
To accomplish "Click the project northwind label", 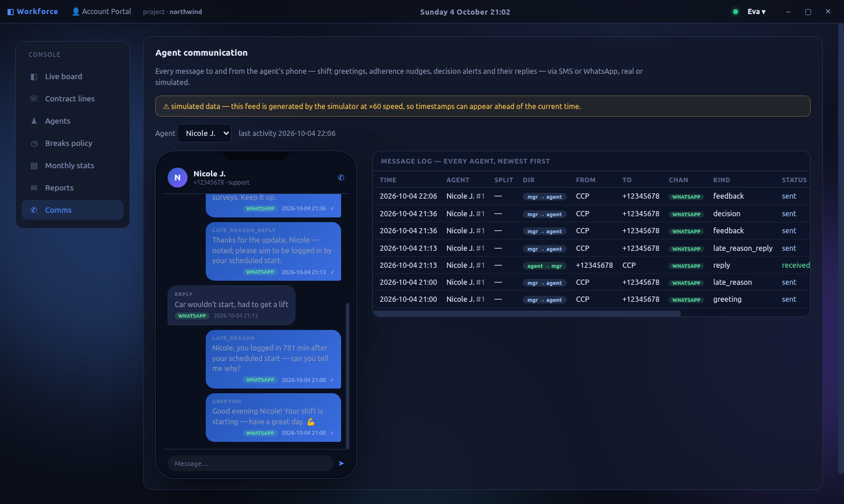I will (172, 12).
